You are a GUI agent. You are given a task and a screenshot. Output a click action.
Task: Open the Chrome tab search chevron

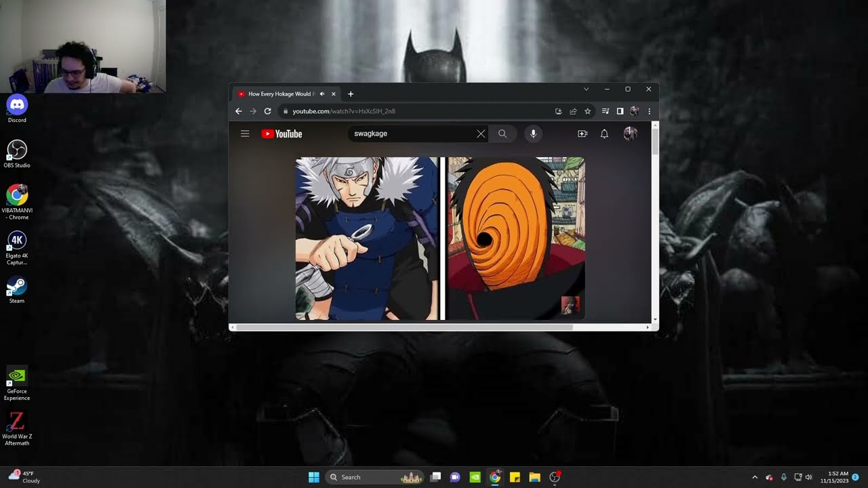coord(586,89)
